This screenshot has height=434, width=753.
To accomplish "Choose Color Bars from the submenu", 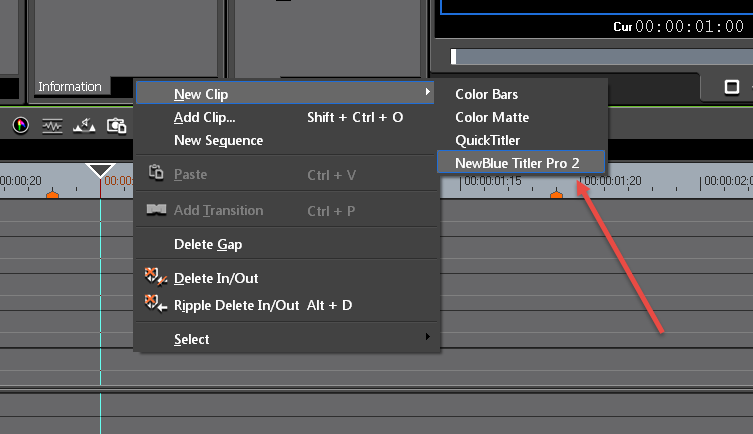I will [486, 95].
